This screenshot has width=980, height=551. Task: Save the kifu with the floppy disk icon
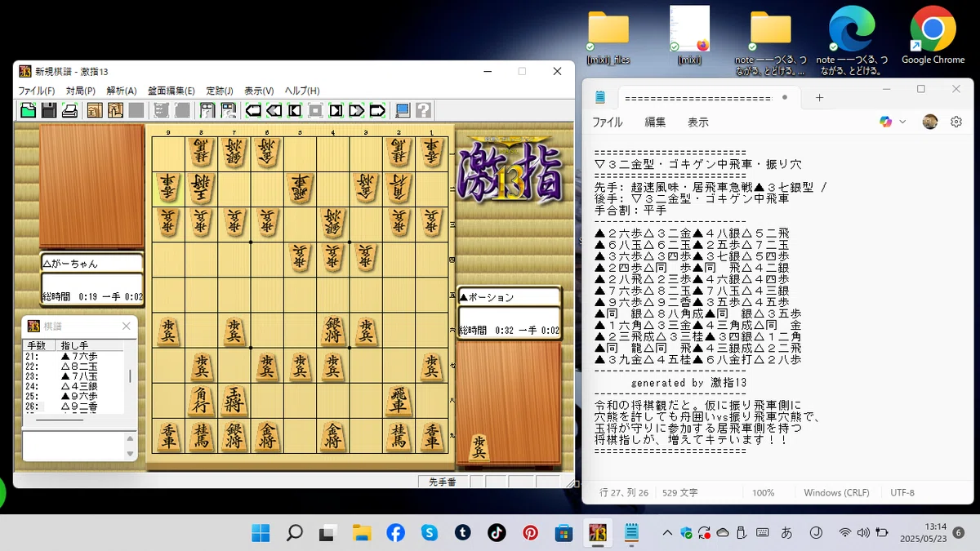49,110
